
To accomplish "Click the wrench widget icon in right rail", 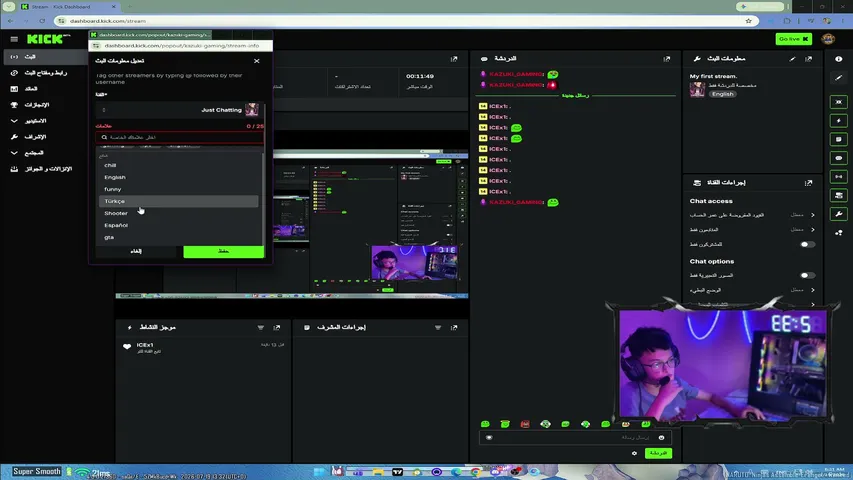I will tap(838, 214).
